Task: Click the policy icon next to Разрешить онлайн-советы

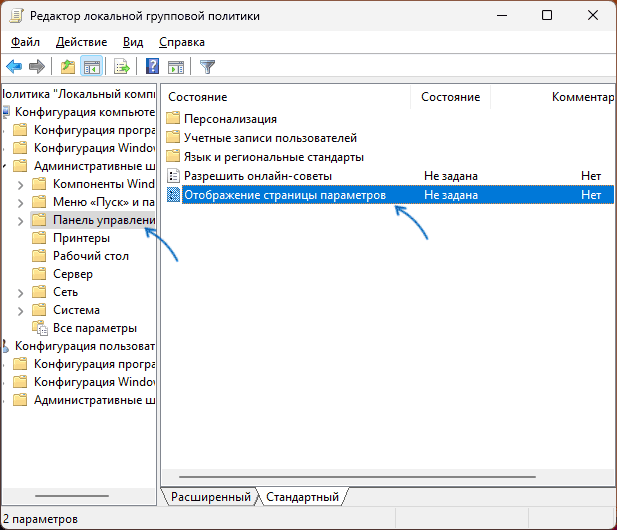Action: coord(173,175)
